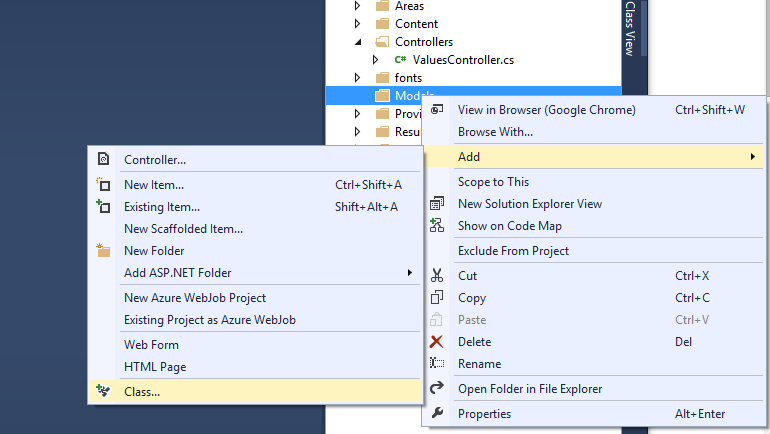This screenshot has width=770, height=434.
Task: Select View in Browser (Google Chrome)
Action: pos(546,110)
